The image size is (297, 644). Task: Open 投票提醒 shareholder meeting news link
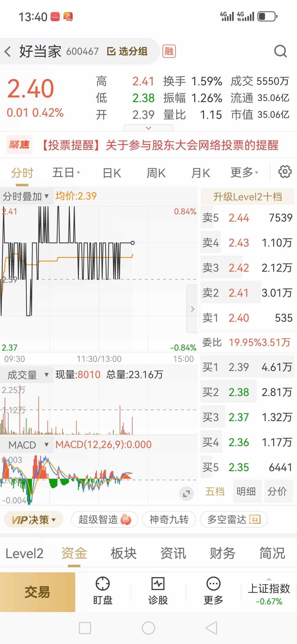tap(159, 145)
